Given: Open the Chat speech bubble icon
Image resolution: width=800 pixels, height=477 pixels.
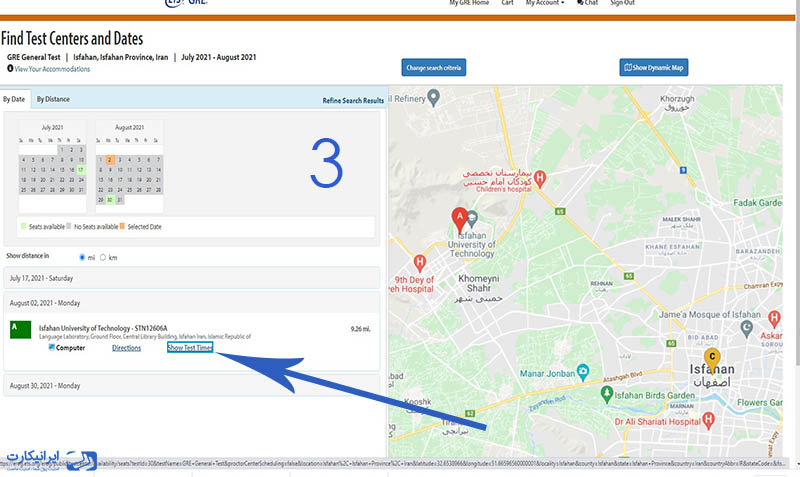Looking at the screenshot, I should click(580, 3).
